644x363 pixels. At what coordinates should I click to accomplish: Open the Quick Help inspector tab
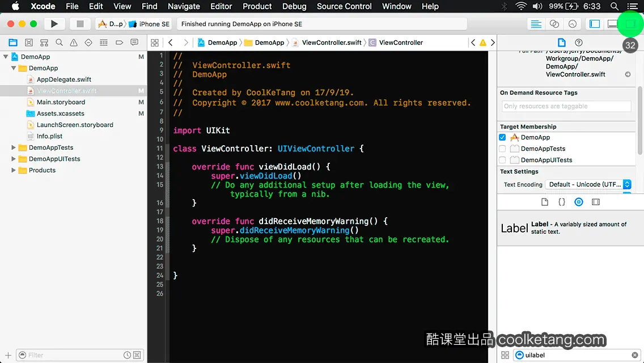(x=579, y=43)
